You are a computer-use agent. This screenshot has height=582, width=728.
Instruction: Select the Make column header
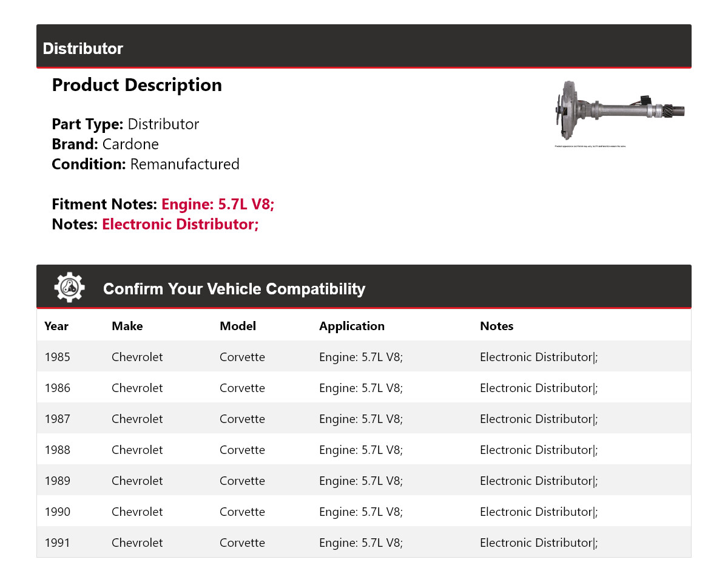(127, 326)
